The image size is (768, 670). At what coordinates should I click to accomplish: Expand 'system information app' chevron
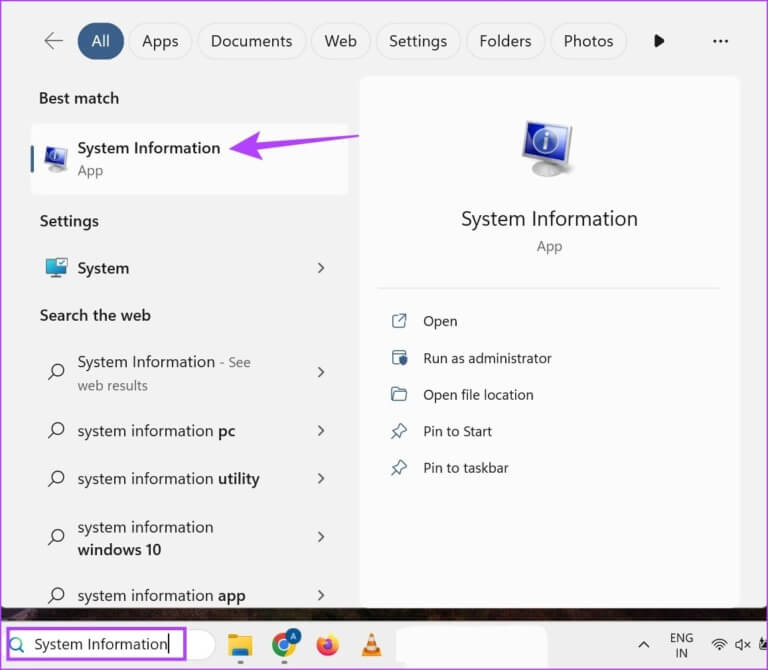321,595
